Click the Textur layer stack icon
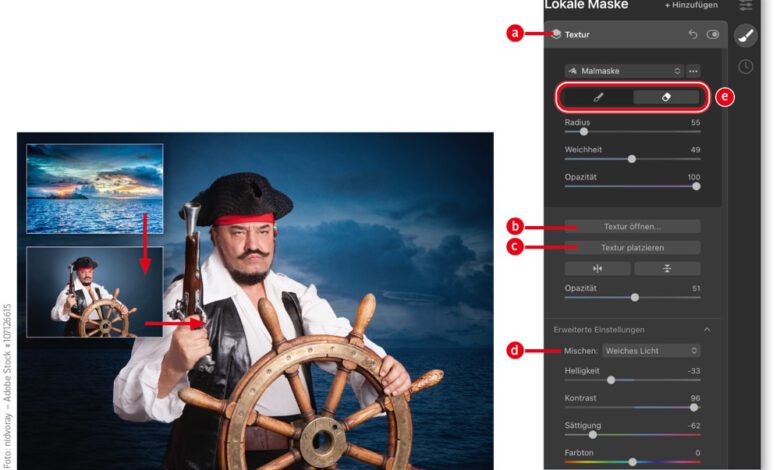Screen dimensions: 780x470 coord(556,34)
